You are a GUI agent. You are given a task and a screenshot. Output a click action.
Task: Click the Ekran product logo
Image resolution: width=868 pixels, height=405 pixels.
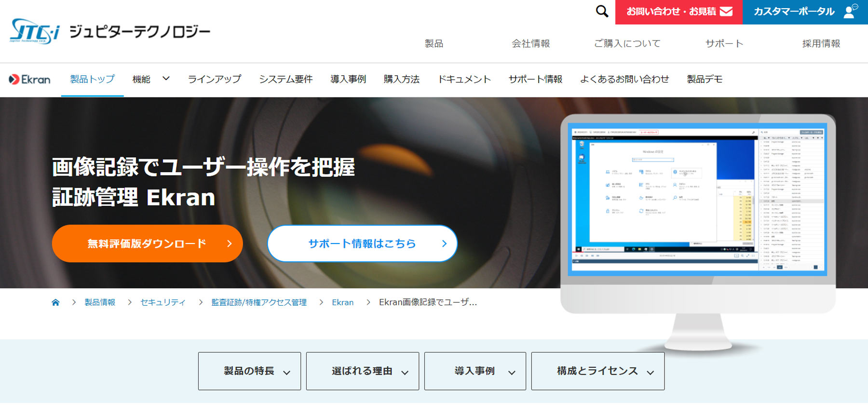click(29, 79)
